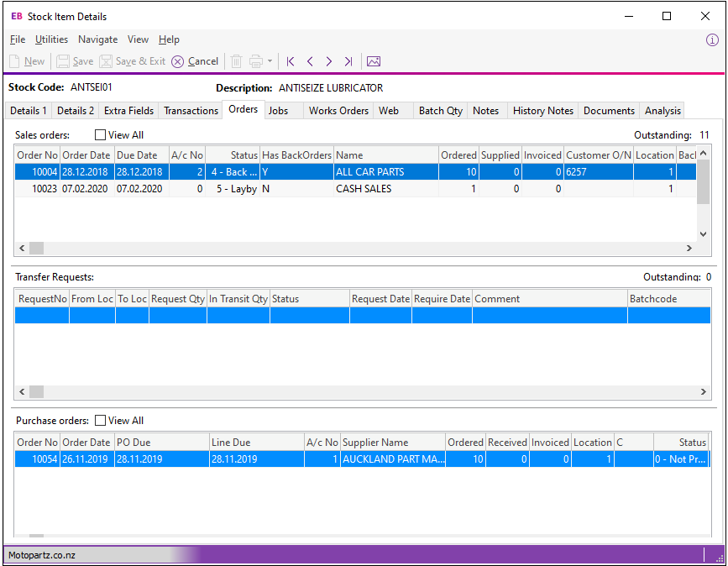
Task: Go to the next record arrow
Action: (x=328, y=61)
